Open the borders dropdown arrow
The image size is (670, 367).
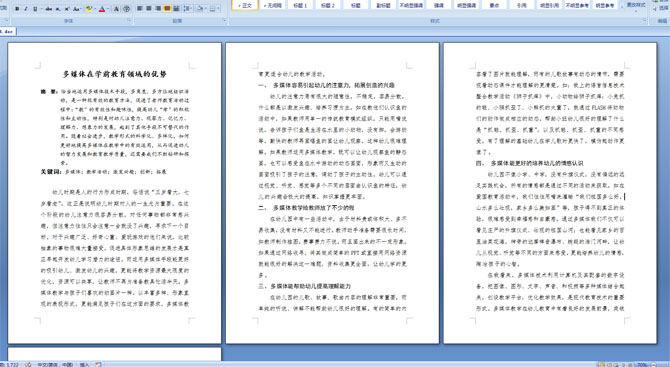[218, 9]
